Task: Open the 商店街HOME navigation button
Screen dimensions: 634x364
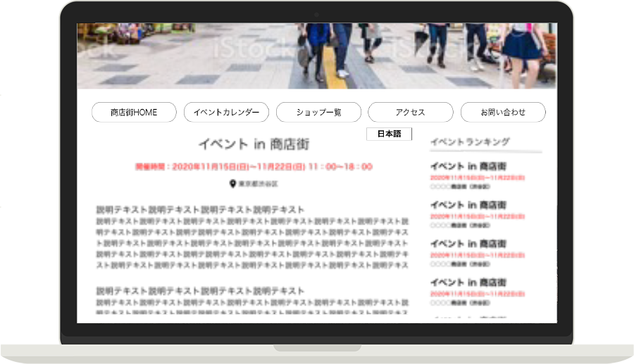Action: point(134,113)
